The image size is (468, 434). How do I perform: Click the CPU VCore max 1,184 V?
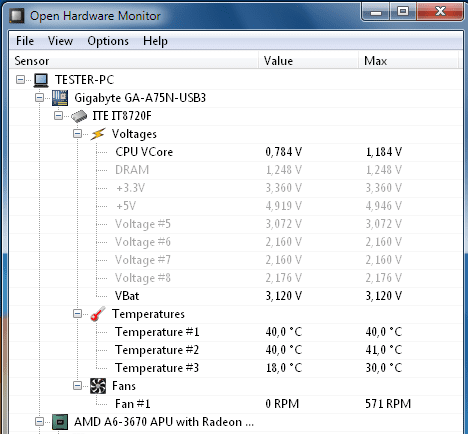tap(384, 152)
